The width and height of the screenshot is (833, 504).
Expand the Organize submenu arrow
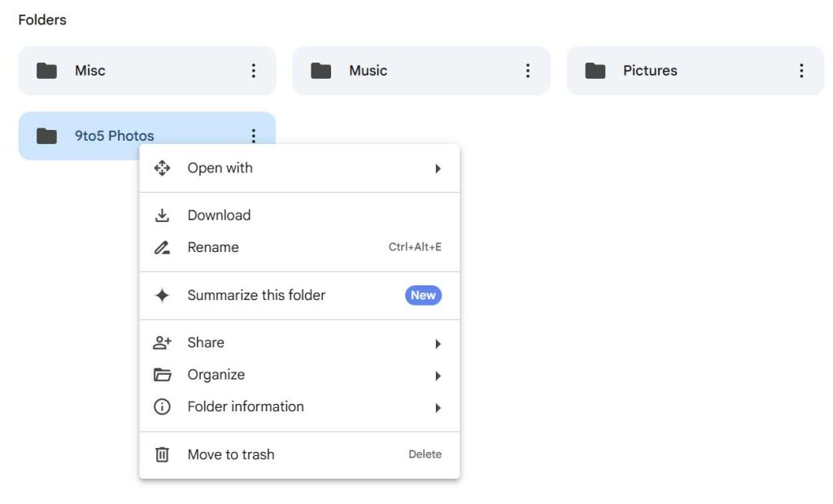(x=438, y=376)
